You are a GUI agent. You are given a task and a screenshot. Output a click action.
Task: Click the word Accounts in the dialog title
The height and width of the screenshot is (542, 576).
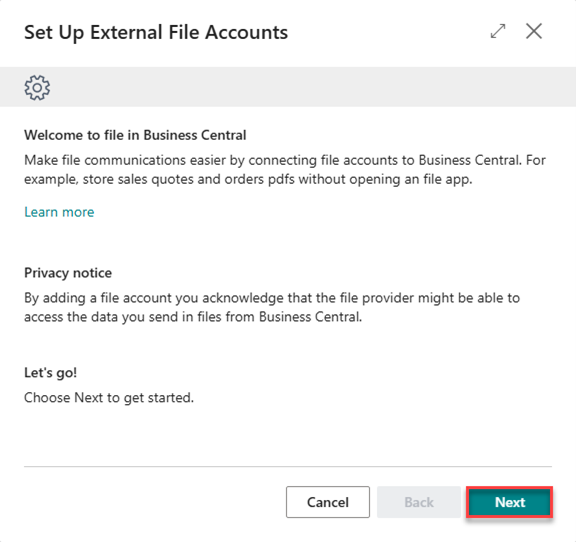click(246, 32)
